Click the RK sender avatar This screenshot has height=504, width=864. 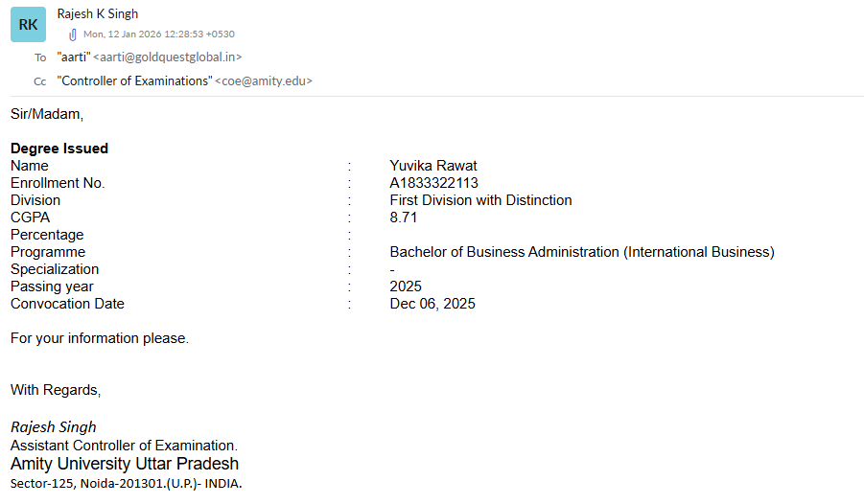click(28, 25)
